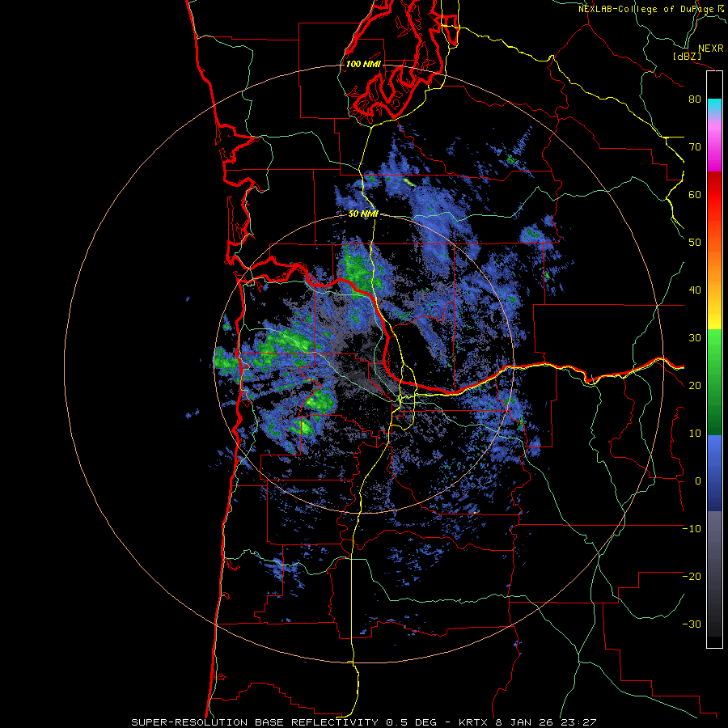This screenshot has height=728, width=728.
Task: Click the -10 value on the dBZ scale
Action: click(x=692, y=529)
